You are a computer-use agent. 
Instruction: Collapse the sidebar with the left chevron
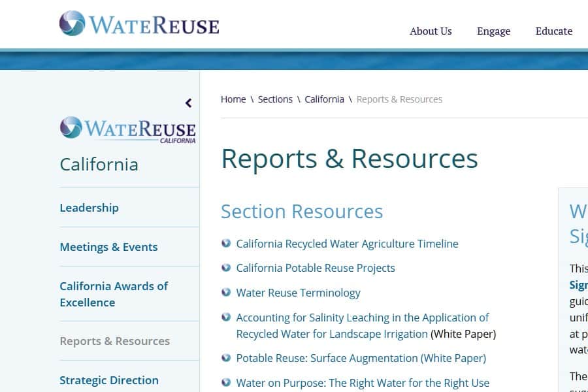tap(188, 103)
